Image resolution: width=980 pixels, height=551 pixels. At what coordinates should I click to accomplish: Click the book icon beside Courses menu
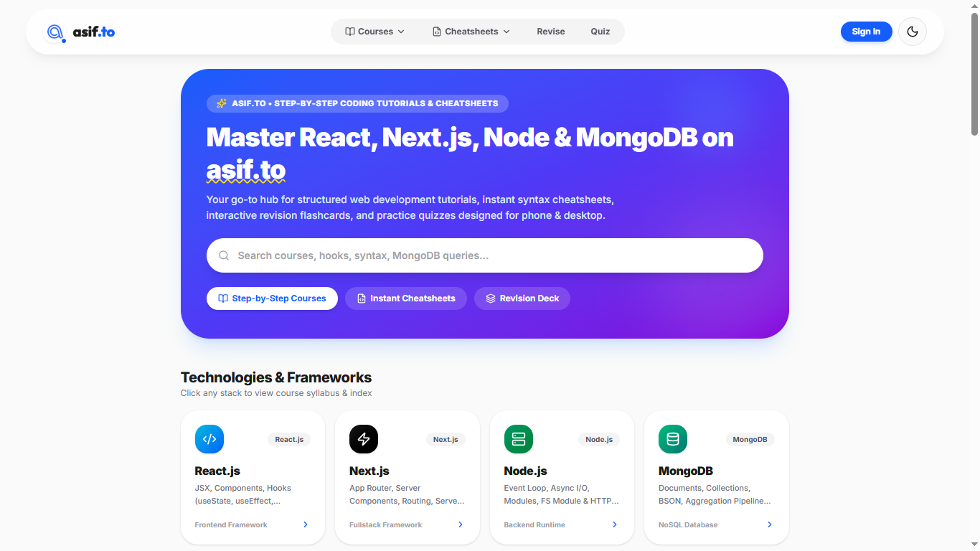pos(350,32)
